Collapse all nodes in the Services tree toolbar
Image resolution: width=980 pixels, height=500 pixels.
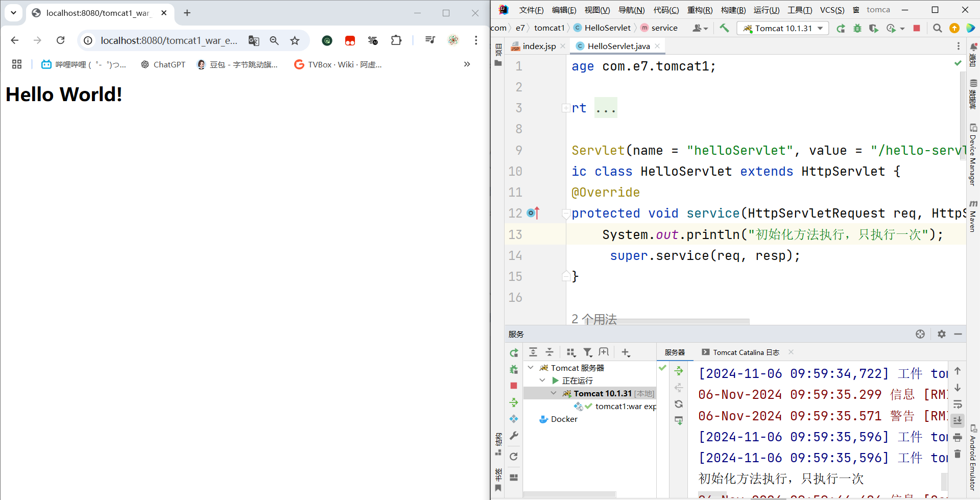[549, 352]
